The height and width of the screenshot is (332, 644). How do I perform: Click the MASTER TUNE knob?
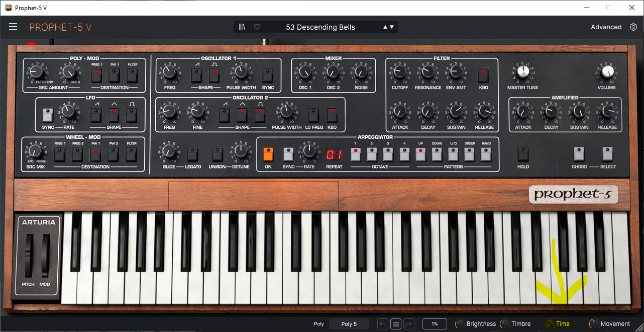pyautogui.click(x=522, y=72)
